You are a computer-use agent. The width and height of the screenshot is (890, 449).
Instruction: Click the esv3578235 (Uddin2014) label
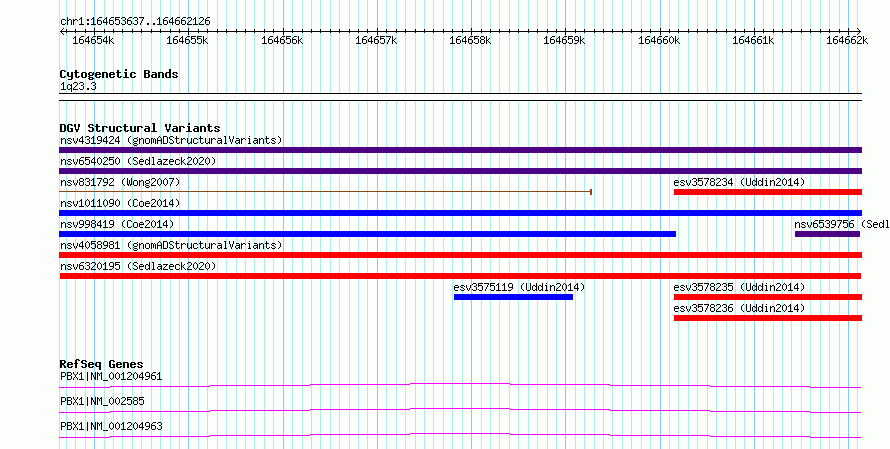[x=739, y=287]
